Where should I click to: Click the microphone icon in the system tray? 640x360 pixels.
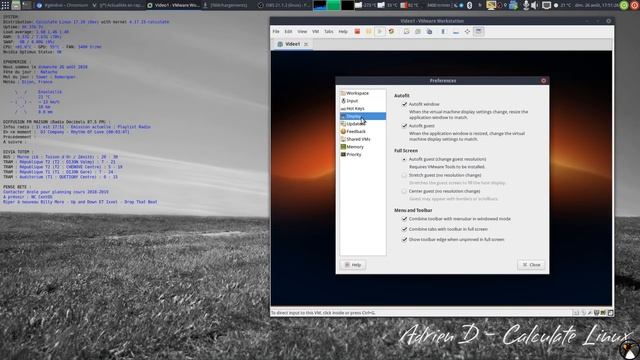coord(526,5)
